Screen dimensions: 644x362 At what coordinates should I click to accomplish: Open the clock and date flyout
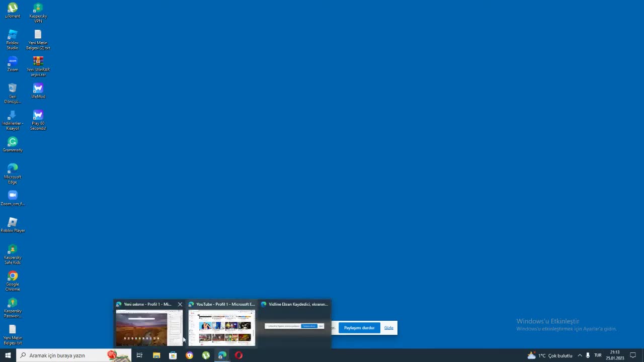pyautogui.click(x=615, y=355)
